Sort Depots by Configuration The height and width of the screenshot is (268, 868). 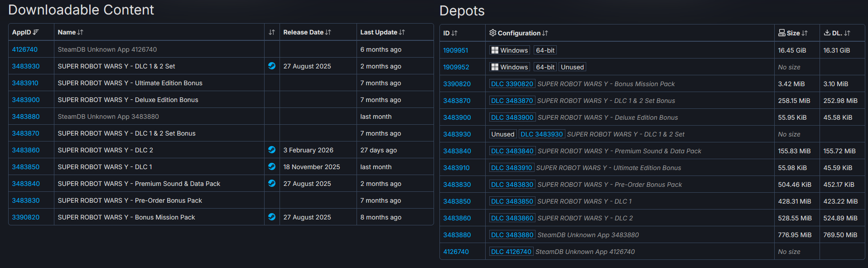pos(630,33)
